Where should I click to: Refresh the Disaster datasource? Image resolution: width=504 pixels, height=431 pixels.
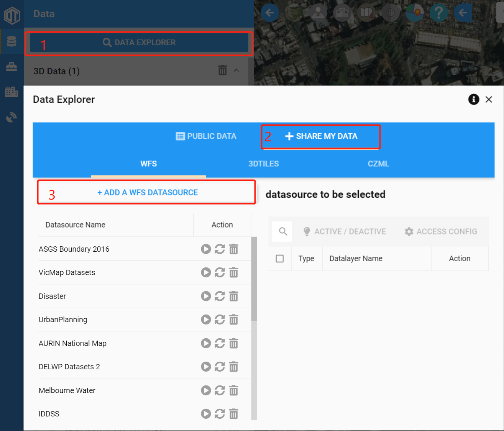click(x=220, y=296)
